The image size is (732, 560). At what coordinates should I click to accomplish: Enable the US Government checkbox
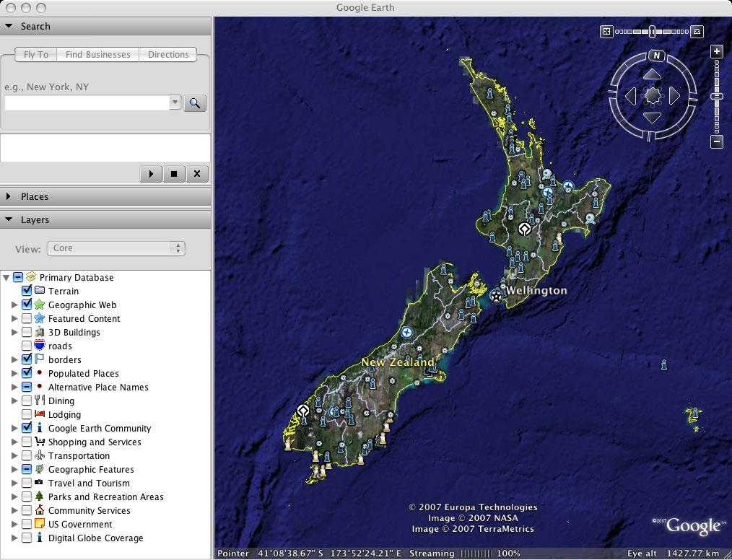[x=27, y=524]
